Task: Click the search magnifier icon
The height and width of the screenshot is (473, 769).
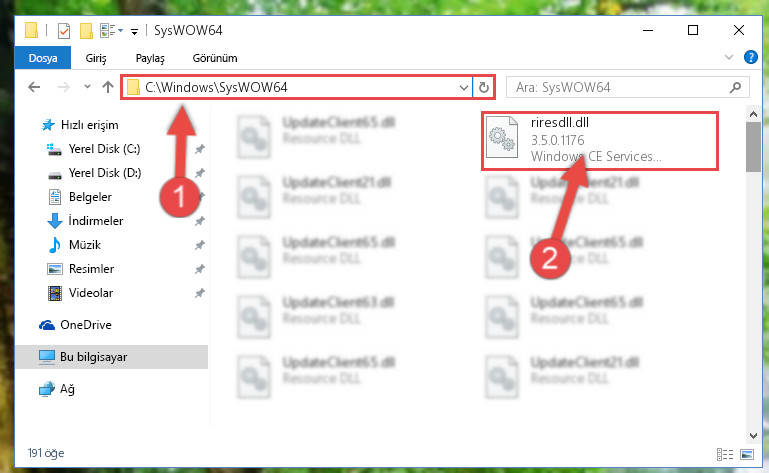Action: point(735,88)
